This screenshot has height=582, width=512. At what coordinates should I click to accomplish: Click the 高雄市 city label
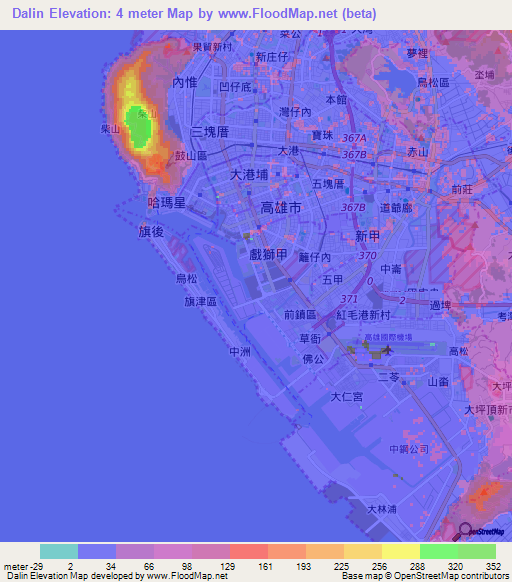point(281,207)
